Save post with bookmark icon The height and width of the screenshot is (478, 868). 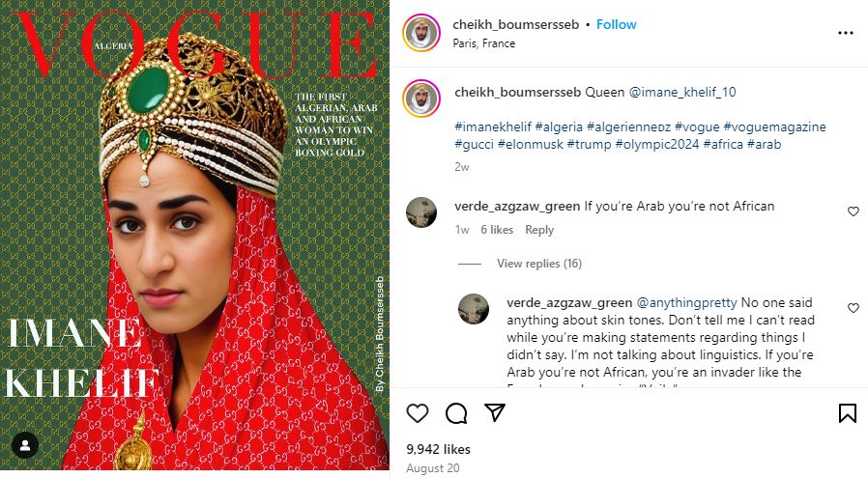pos(847,413)
